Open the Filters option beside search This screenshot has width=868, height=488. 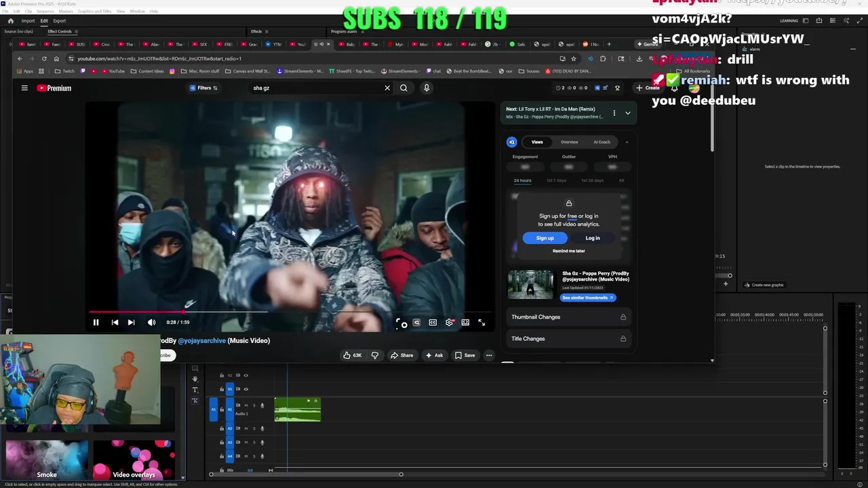(x=203, y=88)
